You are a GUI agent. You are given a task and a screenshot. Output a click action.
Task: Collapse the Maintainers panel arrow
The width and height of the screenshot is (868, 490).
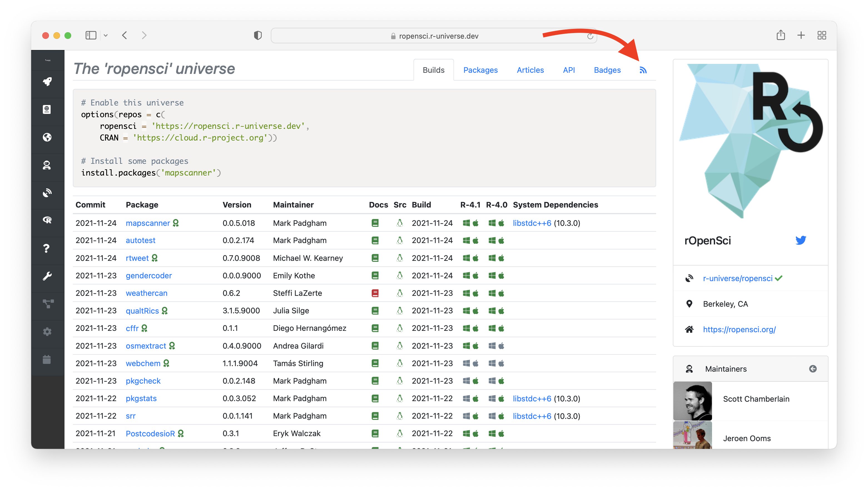[x=813, y=369]
